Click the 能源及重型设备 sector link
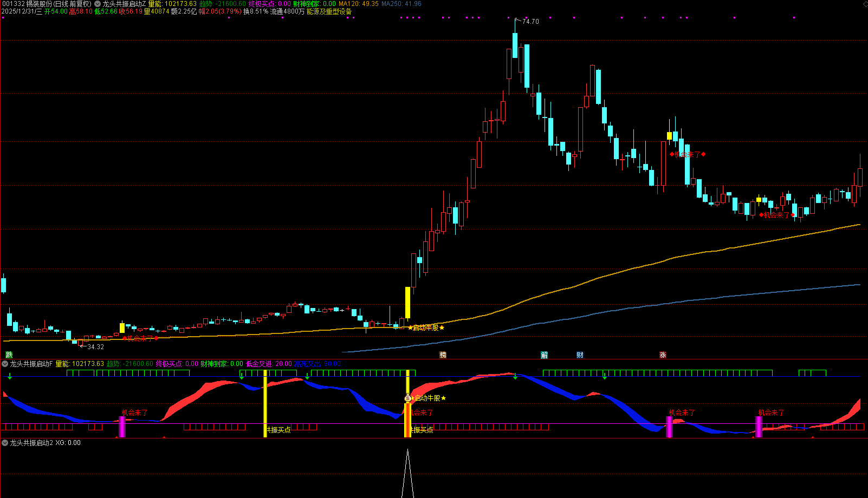The image size is (868, 498). pyautogui.click(x=329, y=11)
